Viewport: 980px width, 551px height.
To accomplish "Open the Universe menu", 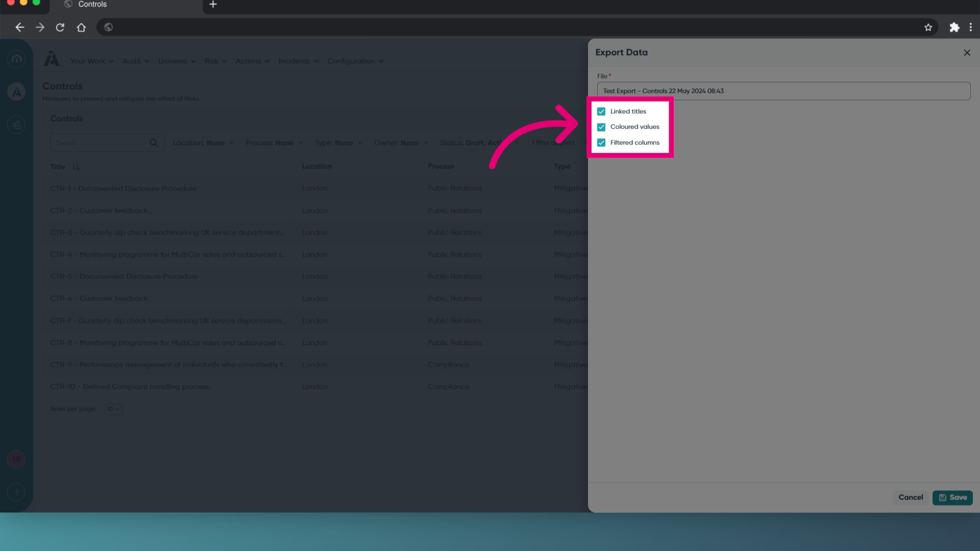I will pyautogui.click(x=177, y=61).
